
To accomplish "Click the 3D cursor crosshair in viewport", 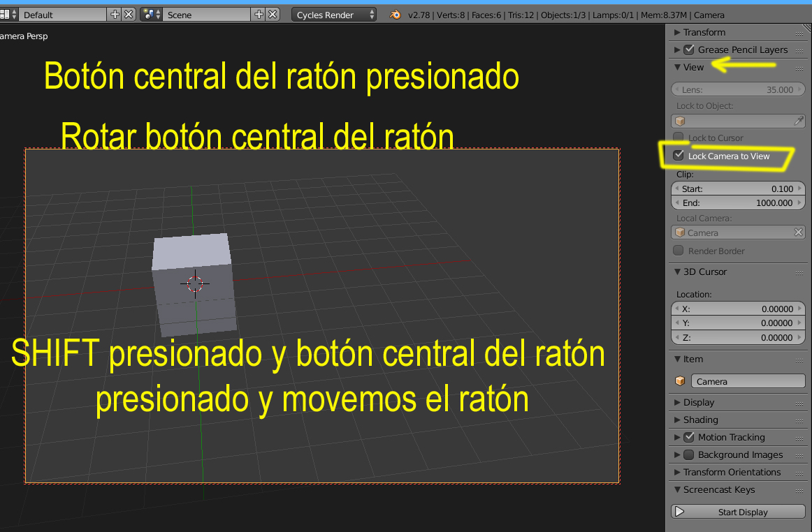I will click(x=195, y=283).
